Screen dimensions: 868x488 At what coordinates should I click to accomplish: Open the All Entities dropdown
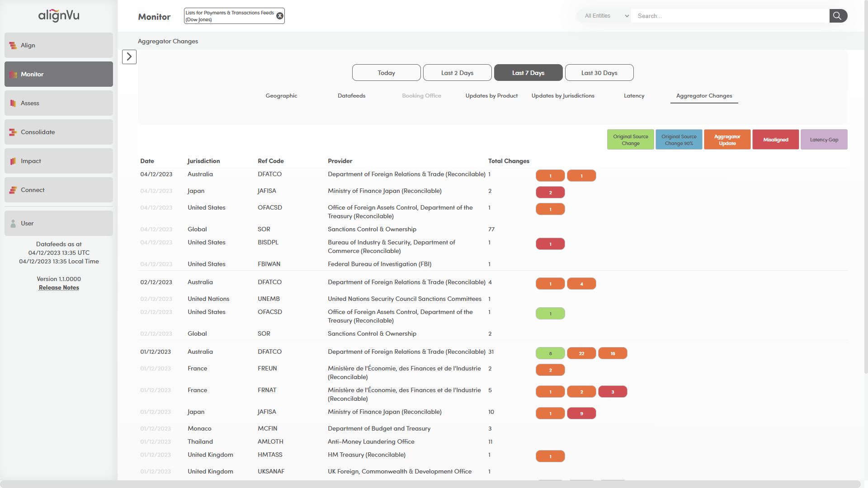604,16
